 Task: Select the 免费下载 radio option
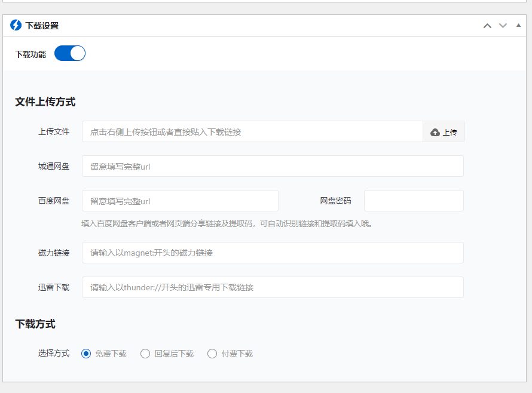tap(86, 354)
